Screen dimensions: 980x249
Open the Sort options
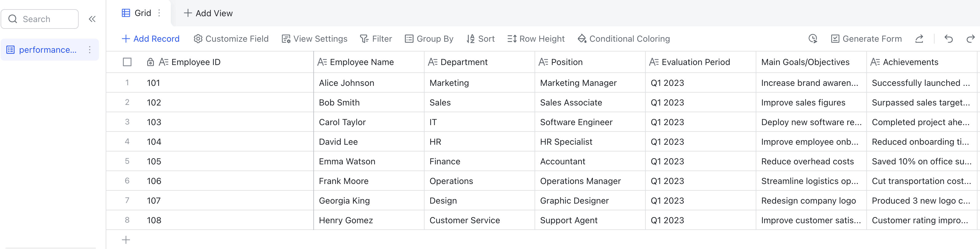point(480,39)
